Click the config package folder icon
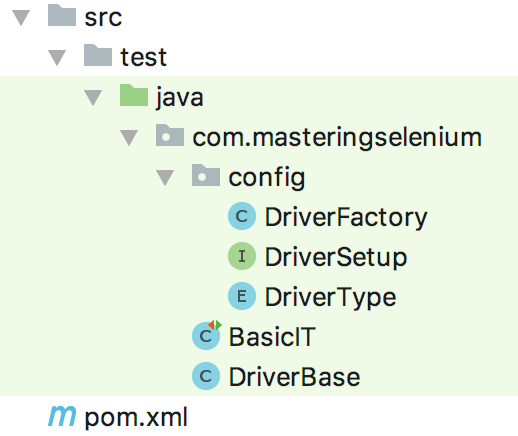This screenshot has width=518, height=436. (x=206, y=175)
